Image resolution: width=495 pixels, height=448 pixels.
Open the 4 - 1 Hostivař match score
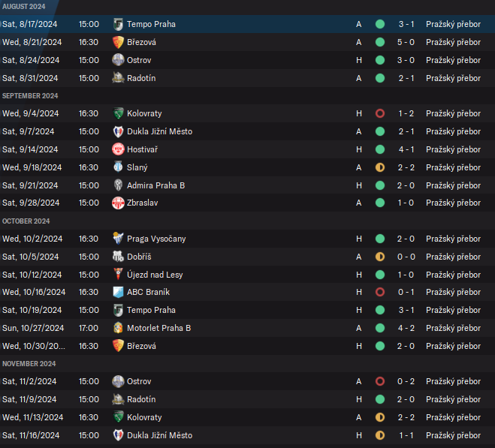click(406, 149)
